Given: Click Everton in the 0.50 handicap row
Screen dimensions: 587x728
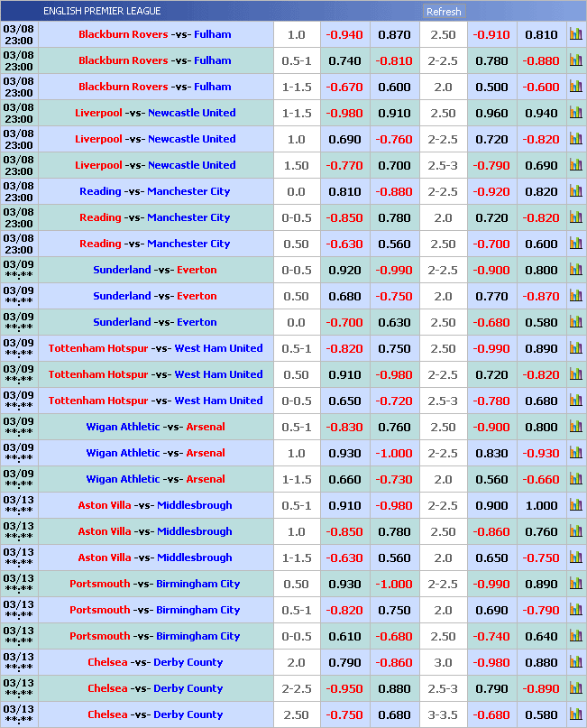Looking at the screenshot, I should tap(197, 296).
